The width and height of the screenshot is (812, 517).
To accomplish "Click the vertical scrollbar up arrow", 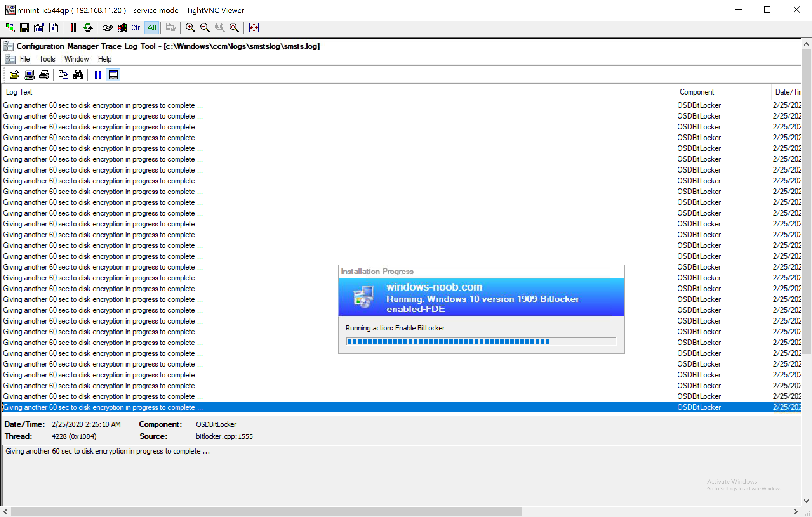I will (806, 44).
